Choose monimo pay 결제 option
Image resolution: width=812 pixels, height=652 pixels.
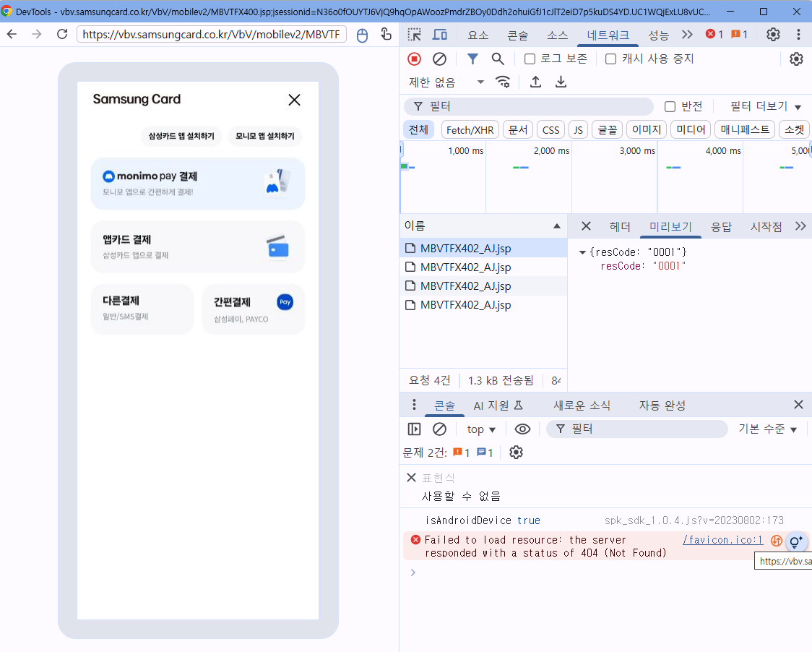[x=198, y=184]
